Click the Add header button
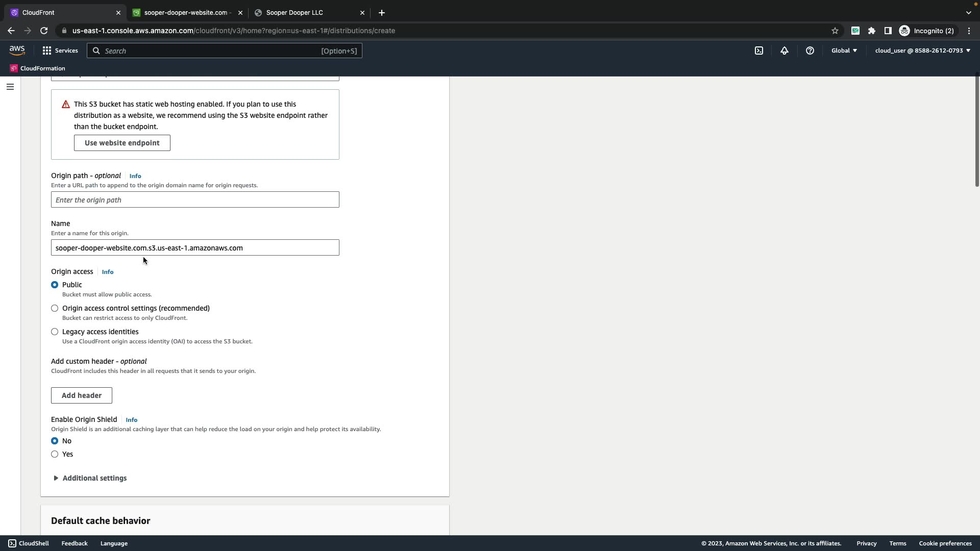Viewport: 980px width, 551px height. (x=82, y=395)
